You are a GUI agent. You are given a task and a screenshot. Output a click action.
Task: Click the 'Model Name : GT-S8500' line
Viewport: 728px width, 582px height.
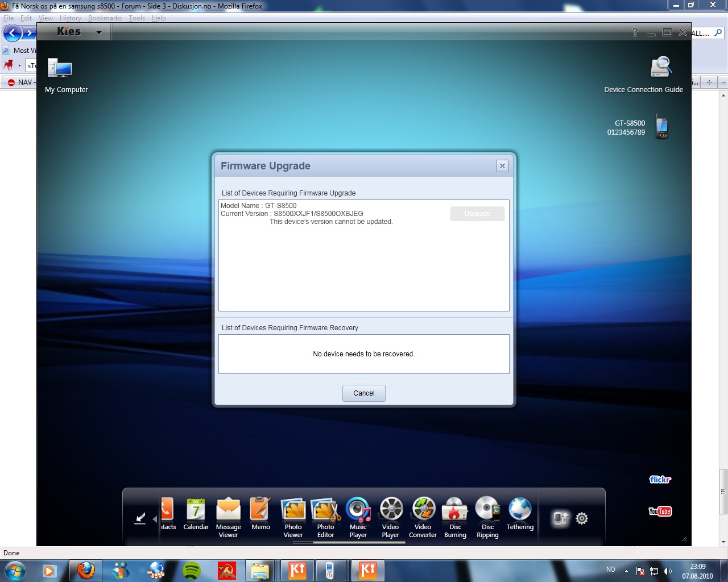tap(259, 206)
